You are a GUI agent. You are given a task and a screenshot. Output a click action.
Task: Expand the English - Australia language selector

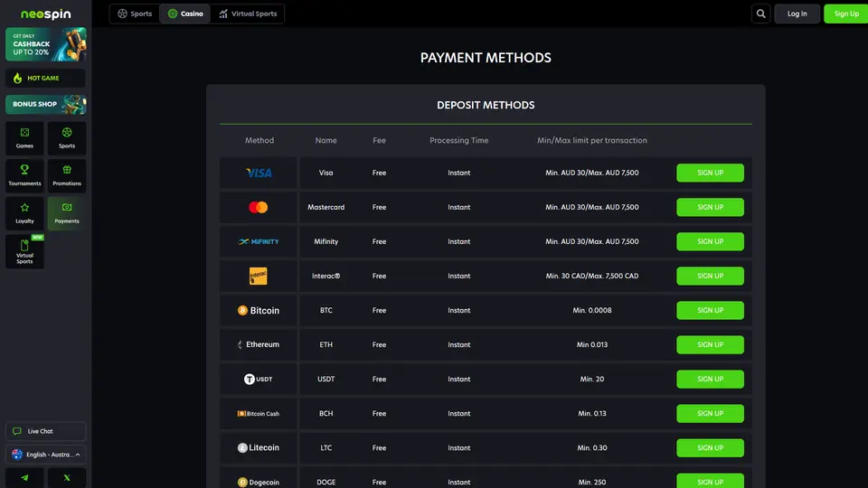[45, 455]
